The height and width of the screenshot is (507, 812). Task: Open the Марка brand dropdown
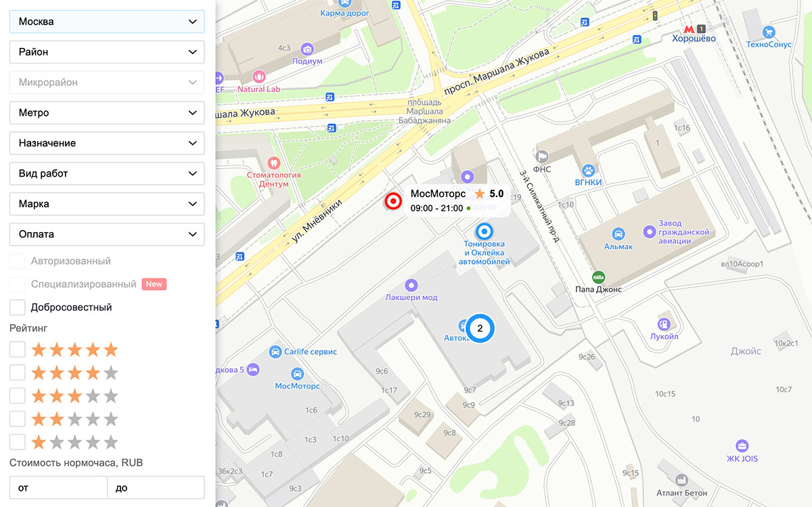(x=107, y=204)
